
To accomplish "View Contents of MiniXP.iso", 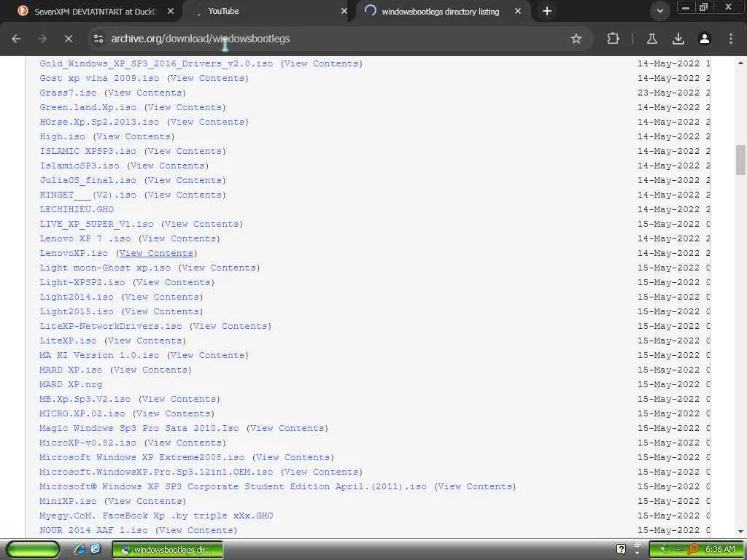I will tap(145, 501).
